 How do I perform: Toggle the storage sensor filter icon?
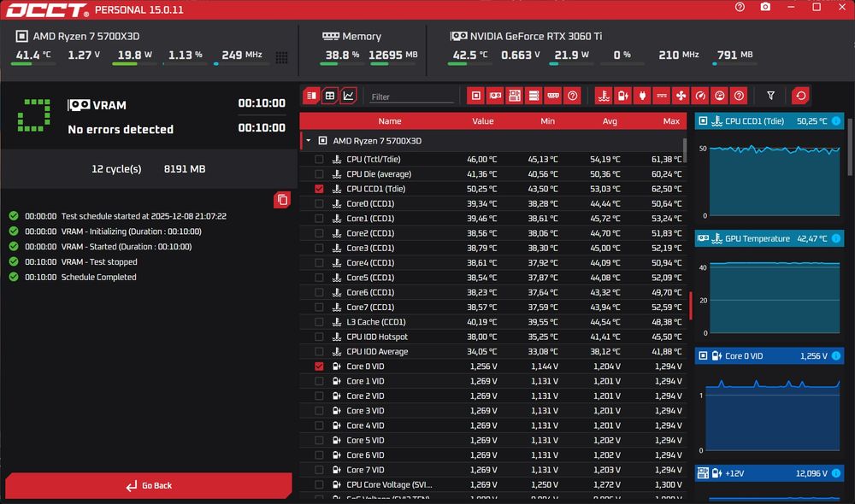[534, 96]
